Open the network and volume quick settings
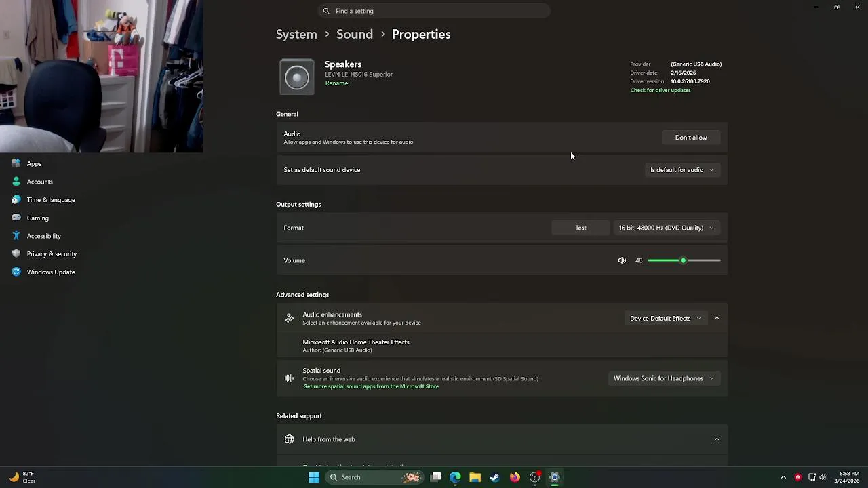Viewport: 868px width, 488px height. (817, 477)
